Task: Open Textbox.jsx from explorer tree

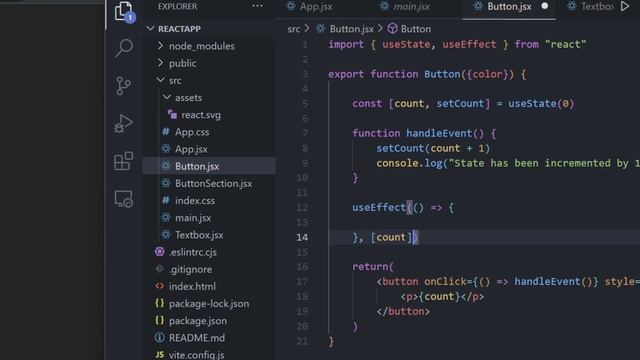Action: tap(199, 235)
